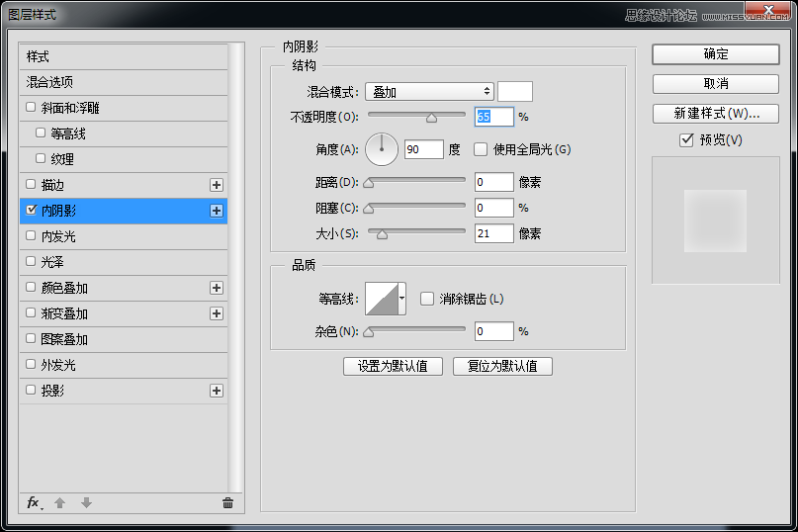The height and width of the screenshot is (532, 798).
Task: Select 混合选项 in the left list
Action: [124, 82]
